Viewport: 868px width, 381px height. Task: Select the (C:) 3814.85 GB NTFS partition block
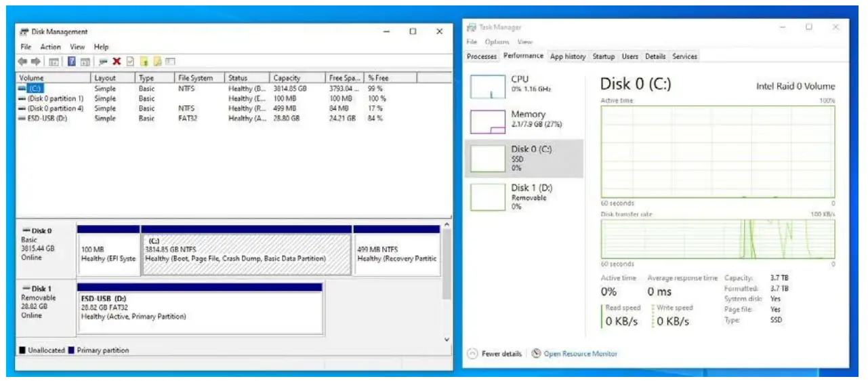point(246,250)
